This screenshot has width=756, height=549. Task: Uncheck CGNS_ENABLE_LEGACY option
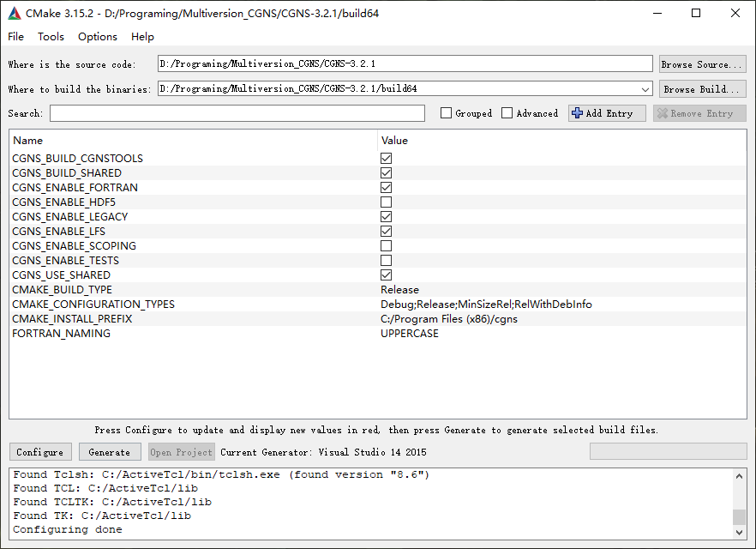coord(386,217)
